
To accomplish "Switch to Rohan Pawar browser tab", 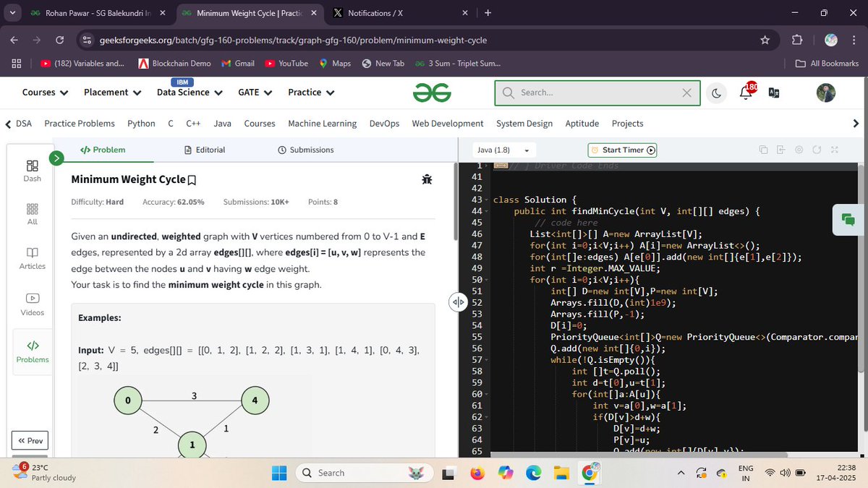I will pos(98,13).
